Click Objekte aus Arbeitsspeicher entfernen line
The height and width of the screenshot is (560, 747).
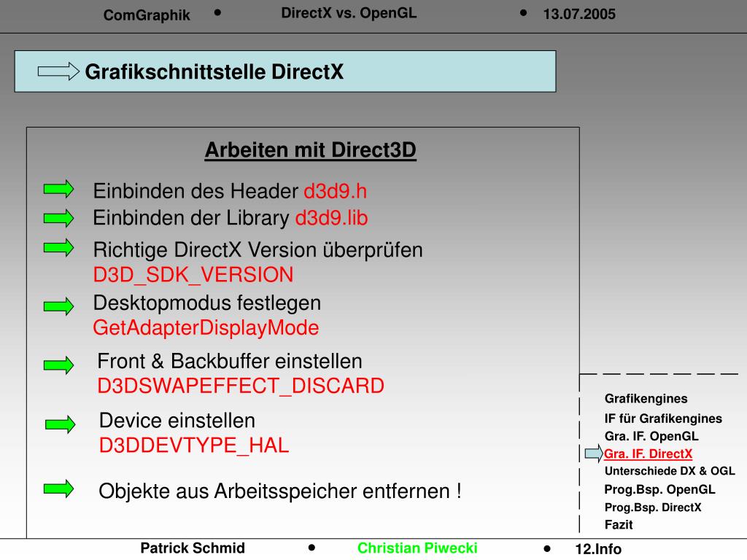tap(280, 491)
